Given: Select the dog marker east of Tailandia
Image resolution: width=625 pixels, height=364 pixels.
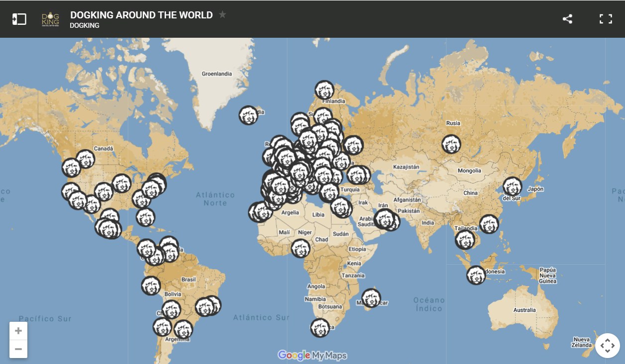Looking at the screenshot, I should (489, 224).
